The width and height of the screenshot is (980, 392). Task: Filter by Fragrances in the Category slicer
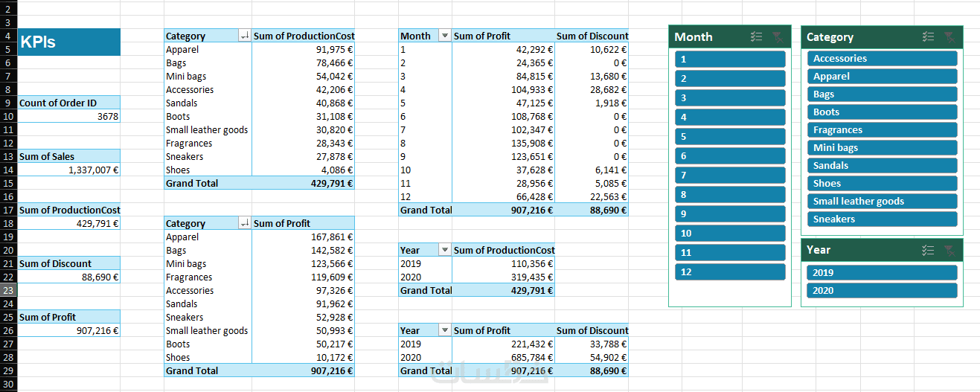(882, 129)
